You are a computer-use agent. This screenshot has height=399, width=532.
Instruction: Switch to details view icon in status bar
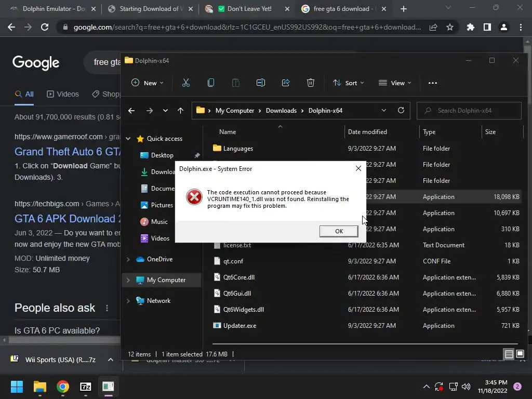(509, 354)
